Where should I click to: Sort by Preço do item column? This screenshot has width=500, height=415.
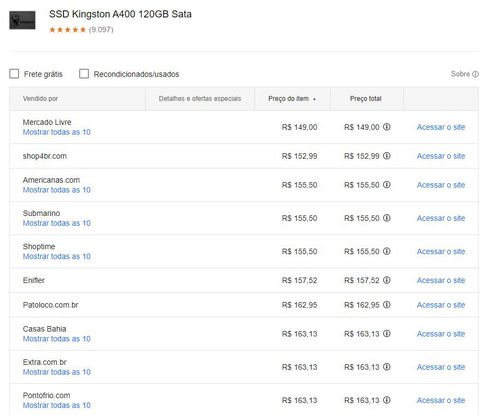(292, 99)
